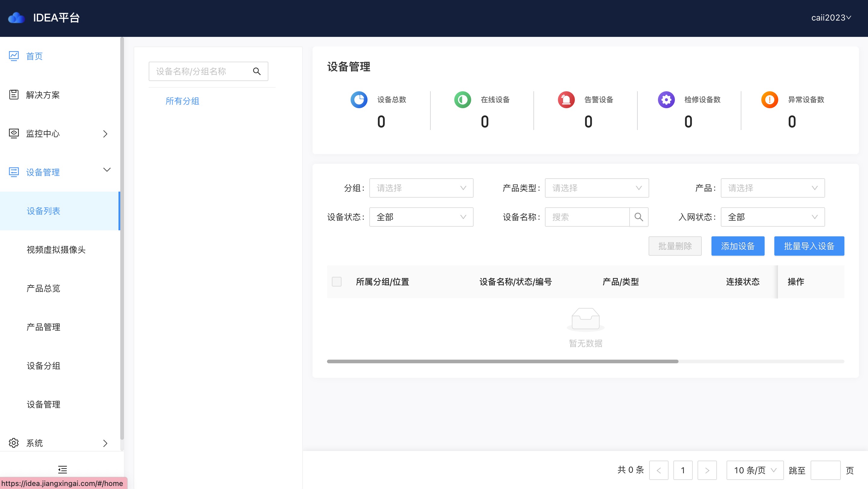
Task: Click the 连接状态 column header
Action: (743, 282)
